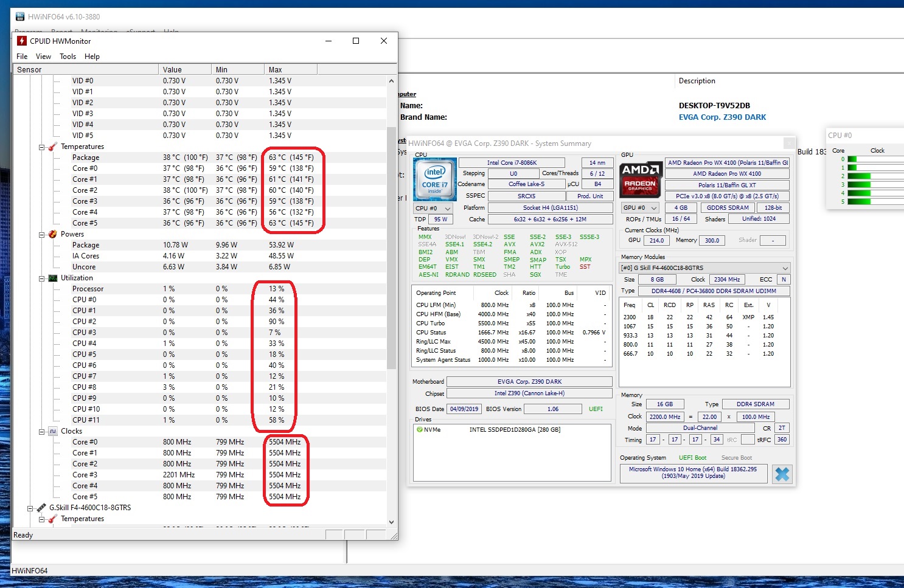Click the Max column header
This screenshot has height=588, width=904.
[290, 69]
